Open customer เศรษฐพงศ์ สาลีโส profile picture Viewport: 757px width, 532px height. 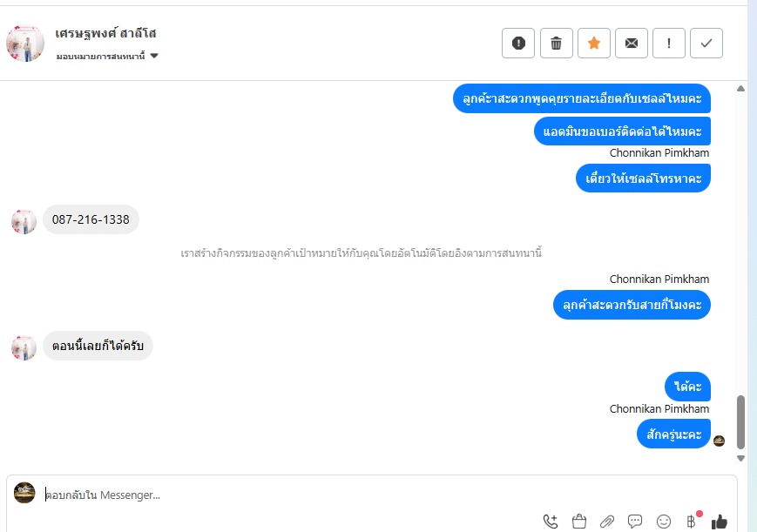[25, 44]
